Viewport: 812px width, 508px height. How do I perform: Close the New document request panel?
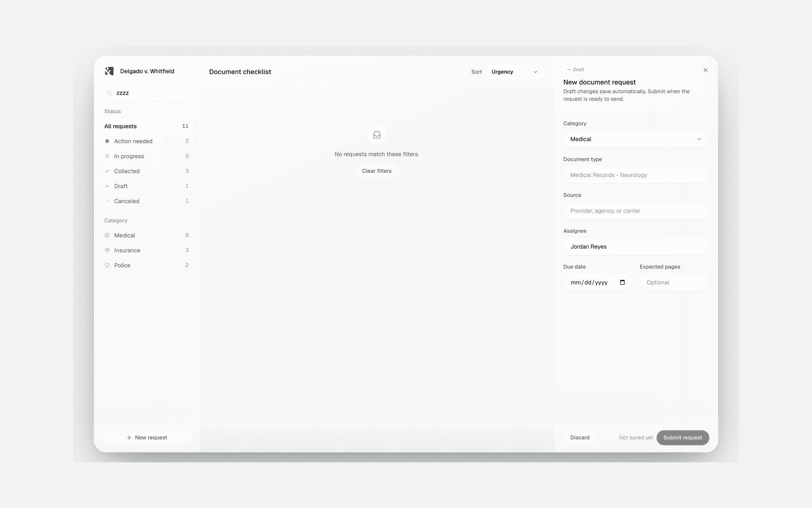pyautogui.click(x=705, y=70)
